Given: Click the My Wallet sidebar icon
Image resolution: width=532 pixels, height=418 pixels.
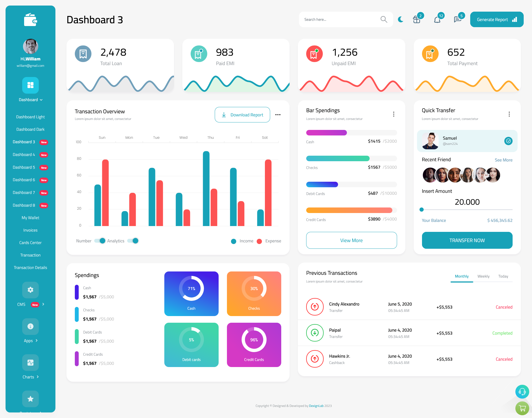Looking at the screenshot, I should 30,217.
